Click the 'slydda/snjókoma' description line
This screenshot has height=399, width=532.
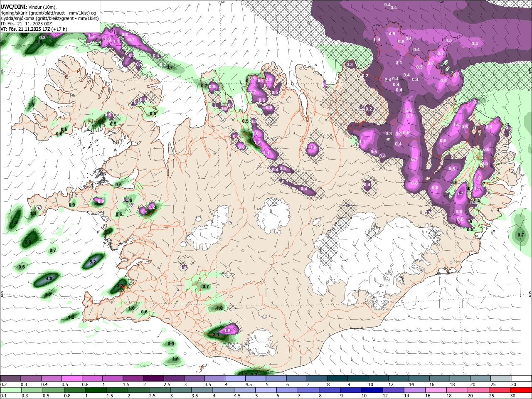click(x=49, y=18)
